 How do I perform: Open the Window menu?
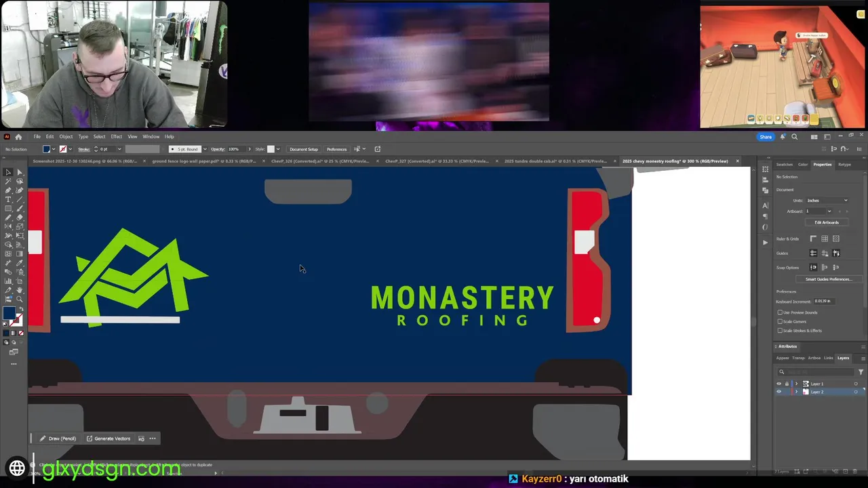[x=151, y=137]
